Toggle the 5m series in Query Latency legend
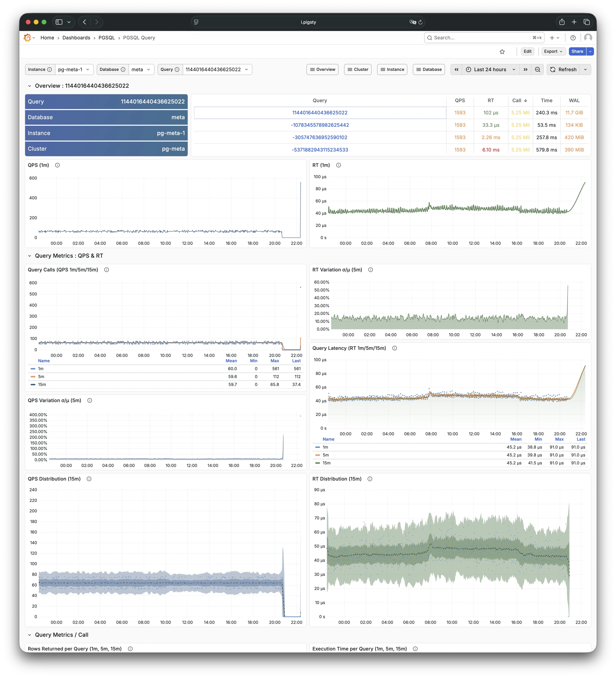This screenshot has height=678, width=616. click(325, 455)
